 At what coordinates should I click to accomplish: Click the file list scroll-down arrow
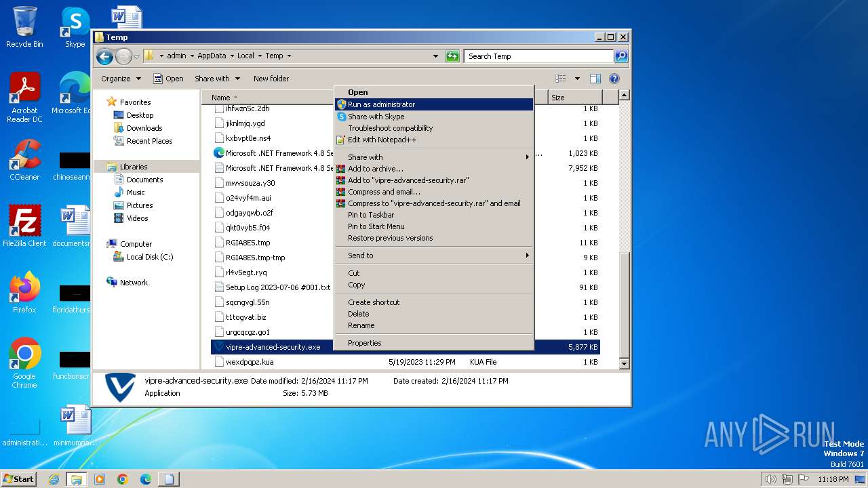point(625,364)
